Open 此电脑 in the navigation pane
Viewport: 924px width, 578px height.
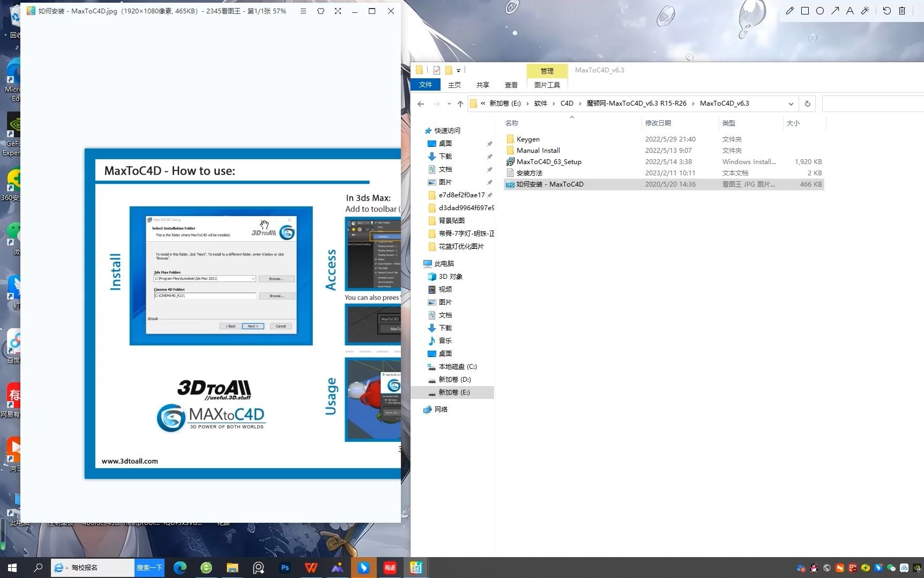[444, 264]
